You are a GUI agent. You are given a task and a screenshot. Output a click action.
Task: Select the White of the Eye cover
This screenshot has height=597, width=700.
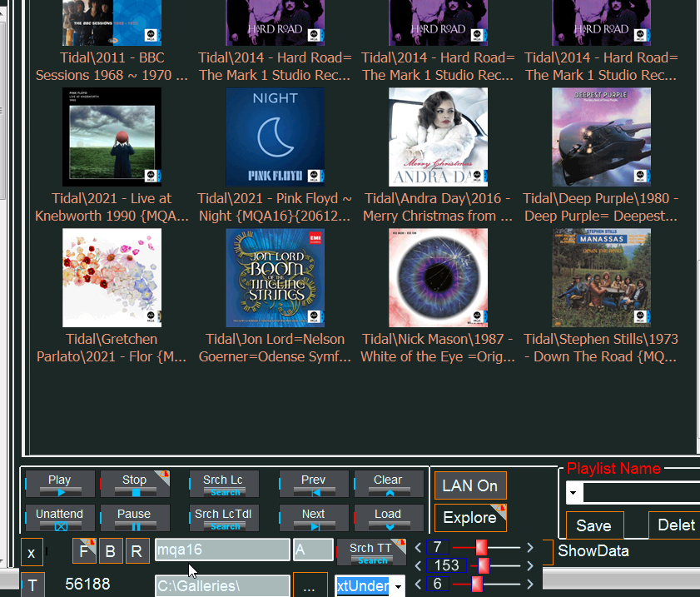pyautogui.click(x=438, y=278)
